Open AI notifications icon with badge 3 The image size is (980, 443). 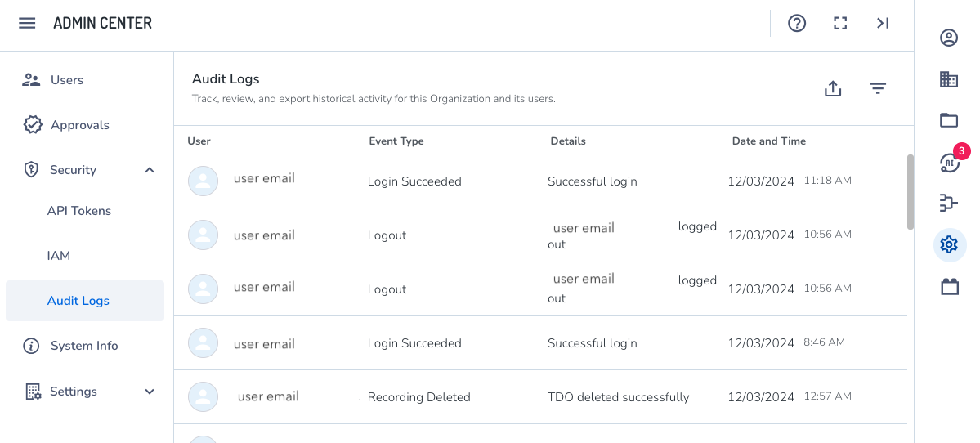949,163
